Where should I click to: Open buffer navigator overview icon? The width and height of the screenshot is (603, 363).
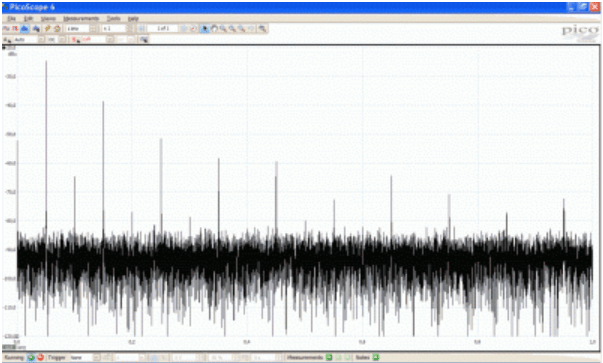click(141, 29)
